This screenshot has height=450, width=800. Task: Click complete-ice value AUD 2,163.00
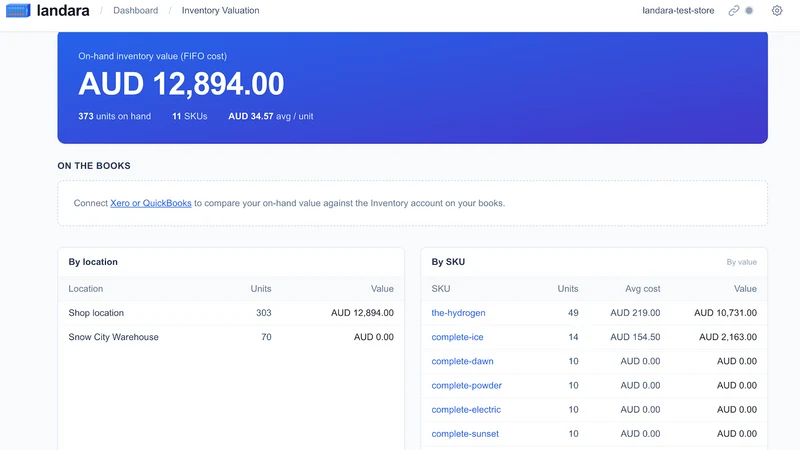click(728, 337)
